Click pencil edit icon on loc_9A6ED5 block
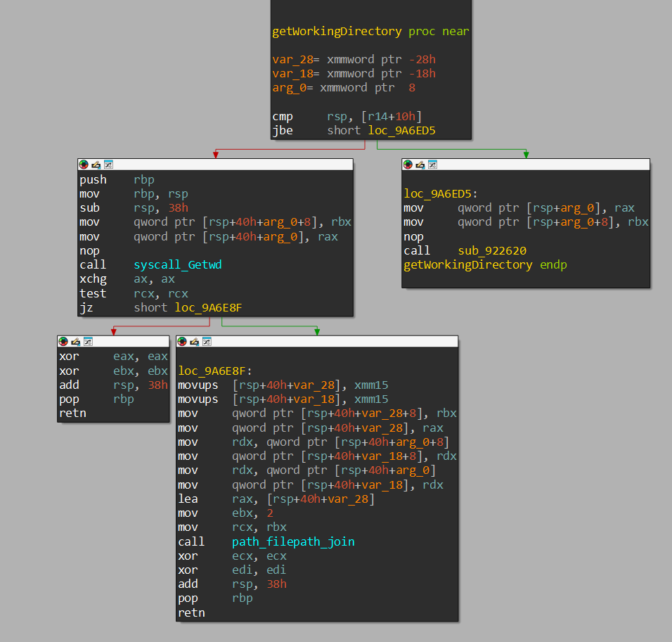 tap(420, 165)
